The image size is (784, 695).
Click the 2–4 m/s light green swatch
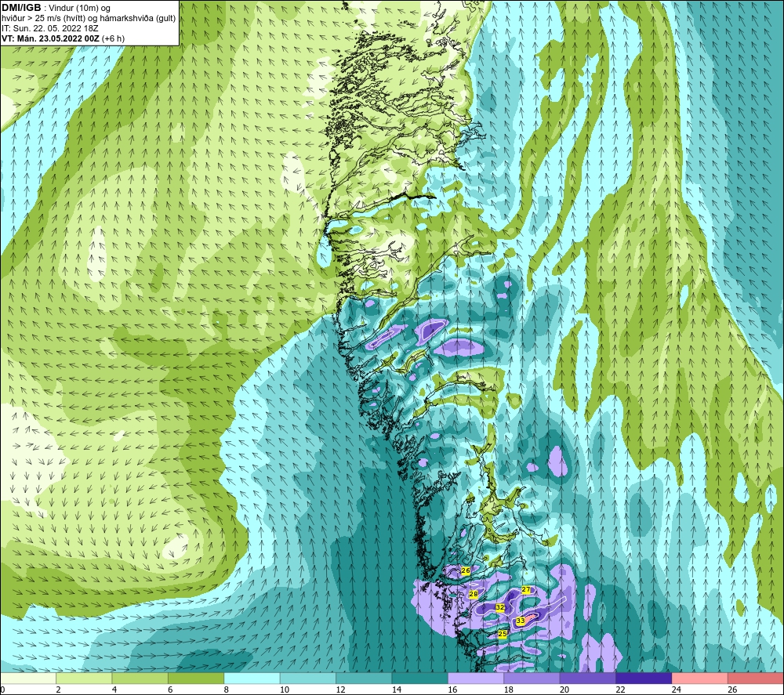[x=84, y=679]
